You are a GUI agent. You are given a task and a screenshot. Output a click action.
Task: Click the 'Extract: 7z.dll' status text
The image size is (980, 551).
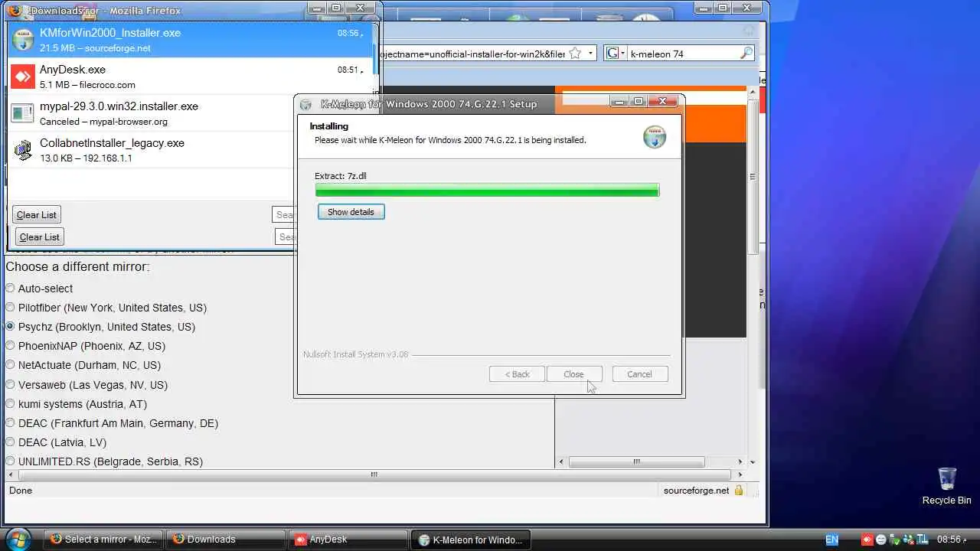coord(341,176)
